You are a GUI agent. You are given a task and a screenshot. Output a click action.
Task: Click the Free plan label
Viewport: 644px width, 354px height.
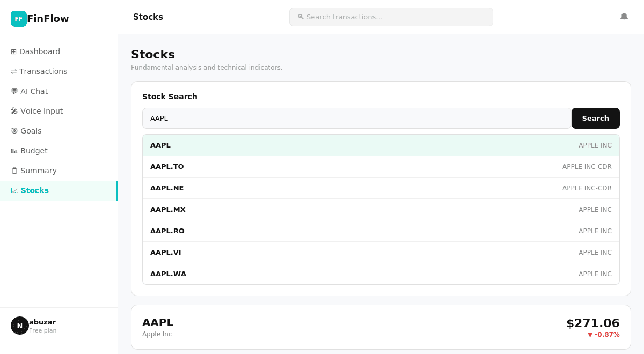(x=43, y=330)
